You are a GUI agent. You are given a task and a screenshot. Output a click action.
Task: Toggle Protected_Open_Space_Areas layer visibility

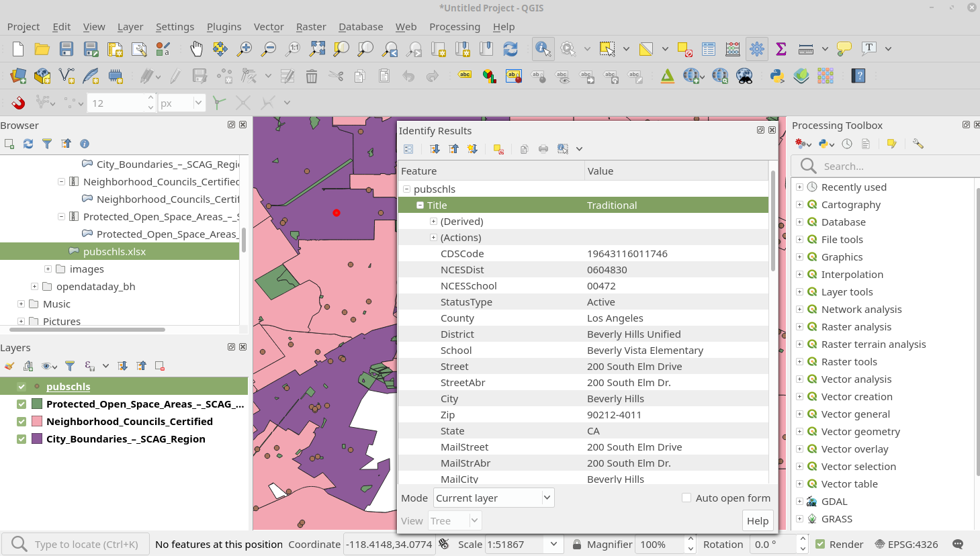click(x=21, y=404)
